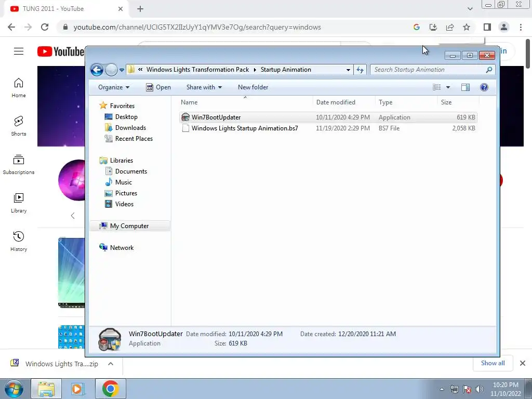This screenshot has width=532, height=399.
Task: Bookmark this page with the star
Action: (x=467, y=27)
